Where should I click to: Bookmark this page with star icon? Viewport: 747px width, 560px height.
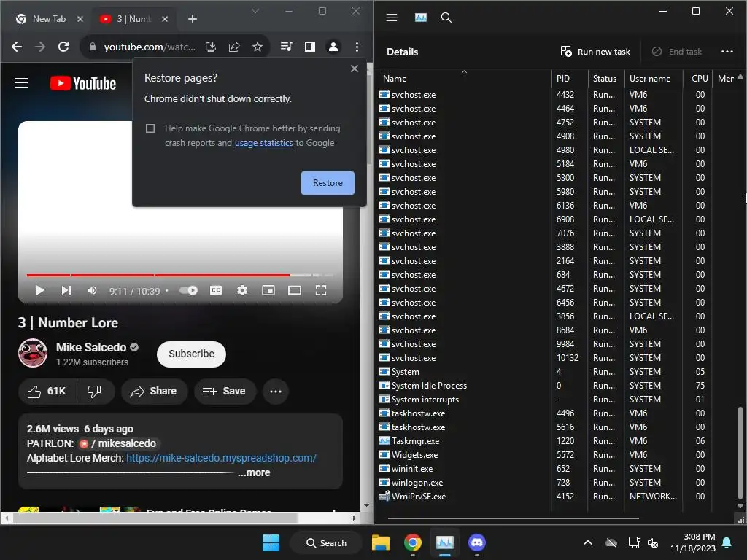258,47
